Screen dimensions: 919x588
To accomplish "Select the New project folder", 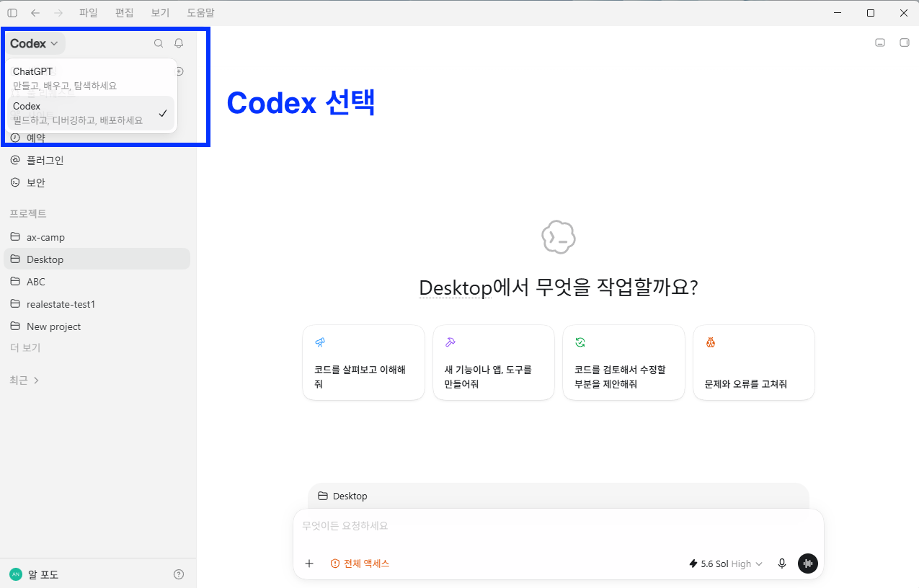I will (x=97, y=326).
